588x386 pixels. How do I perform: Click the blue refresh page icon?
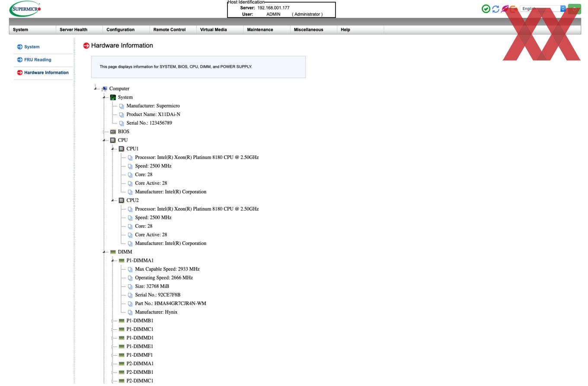[495, 9]
